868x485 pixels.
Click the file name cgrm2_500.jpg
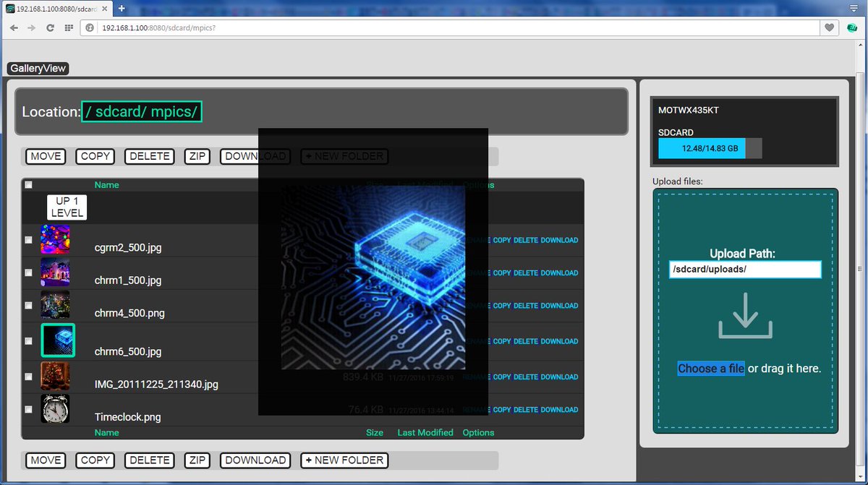128,248
